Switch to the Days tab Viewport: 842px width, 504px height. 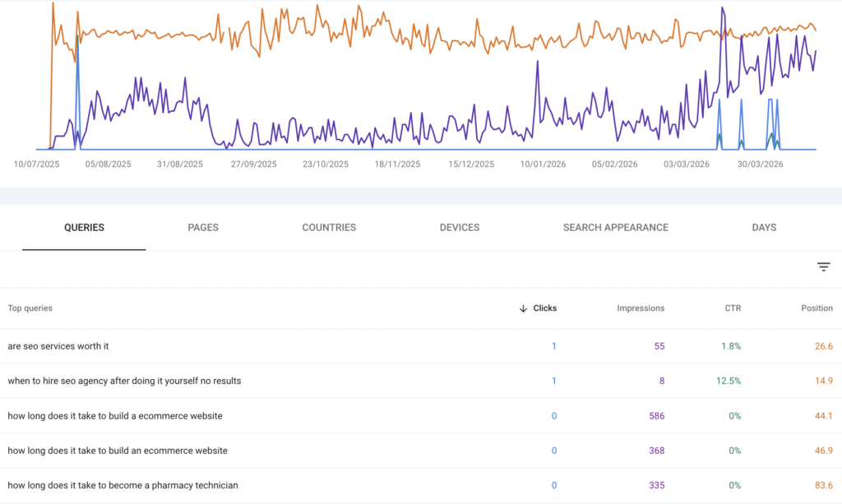click(764, 228)
